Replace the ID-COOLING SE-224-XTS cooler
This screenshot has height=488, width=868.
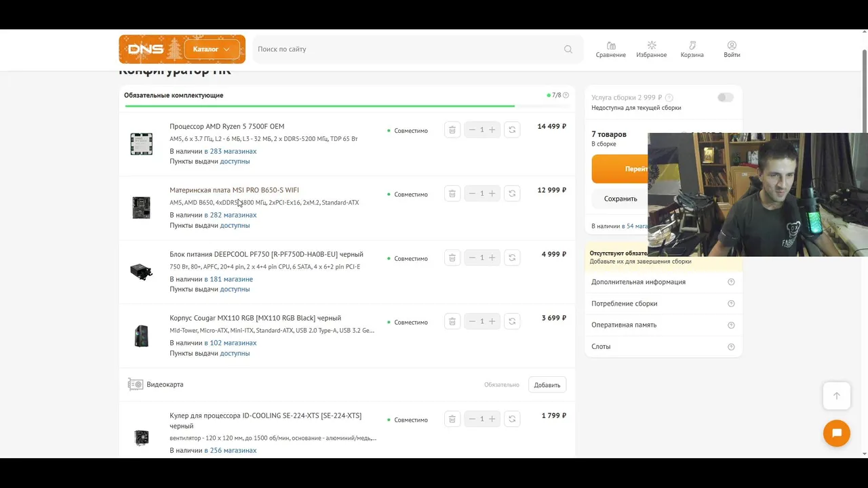512,419
